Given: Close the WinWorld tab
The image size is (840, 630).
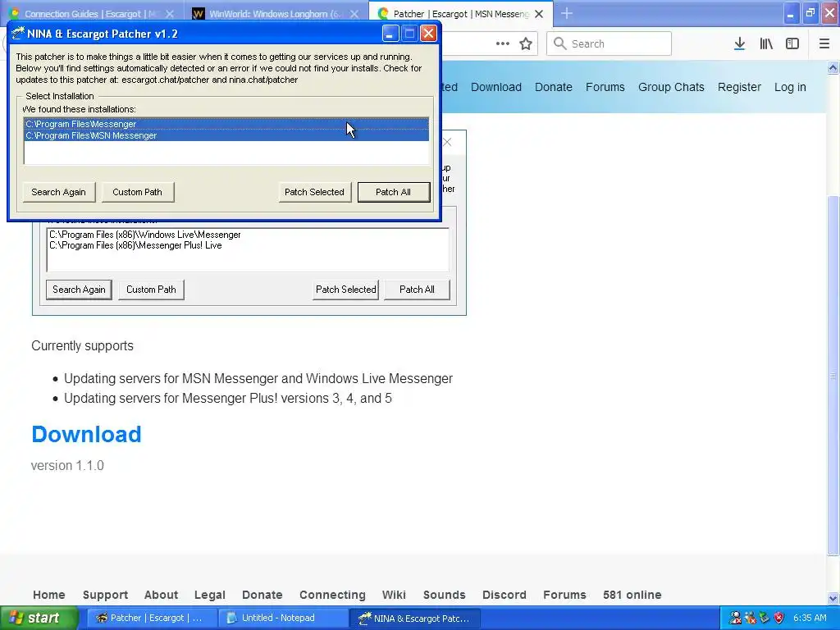Looking at the screenshot, I should [354, 14].
